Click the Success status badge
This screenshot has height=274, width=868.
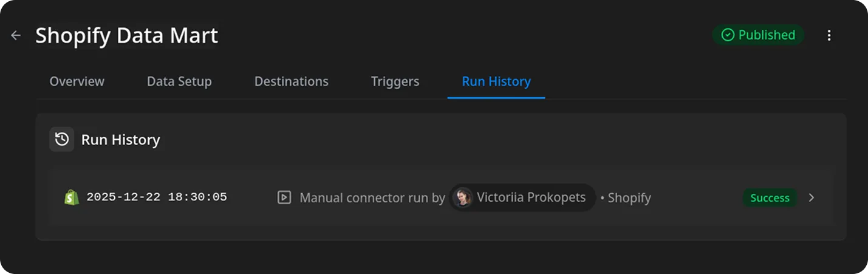tap(770, 198)
